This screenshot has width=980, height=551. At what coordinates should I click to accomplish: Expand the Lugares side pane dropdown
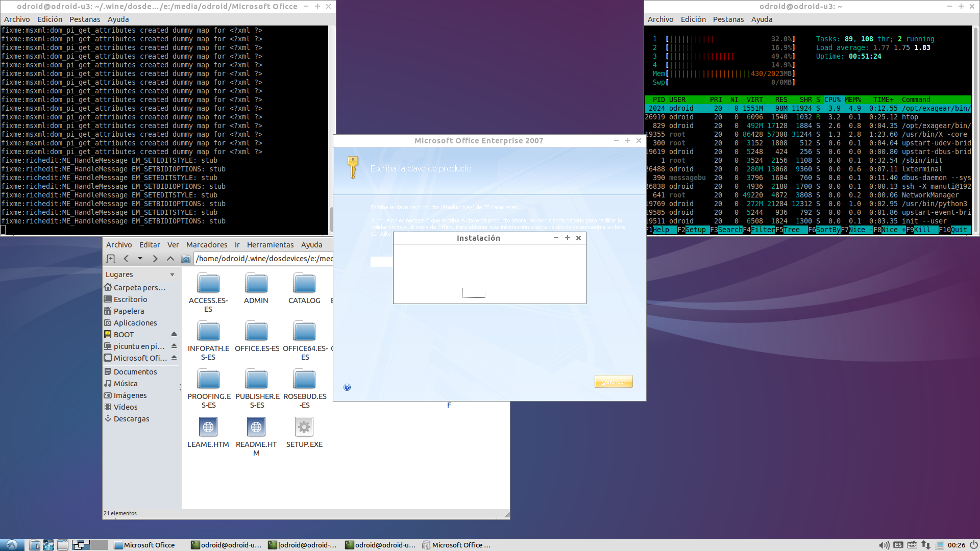coord(173,274)
